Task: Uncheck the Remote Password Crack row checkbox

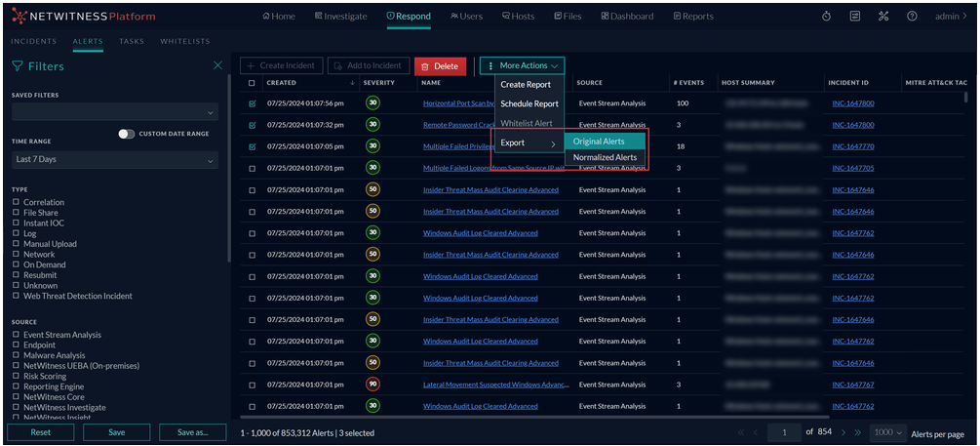Action: click(x=252, y=125)
